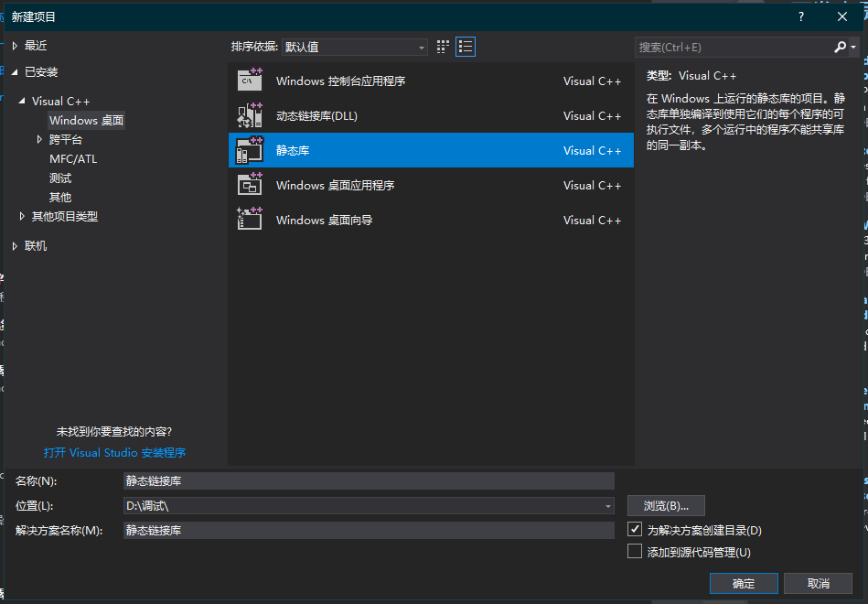
Task: Open the 打开 Visual Studio 安装程序 link
Action: pos(114,453)
